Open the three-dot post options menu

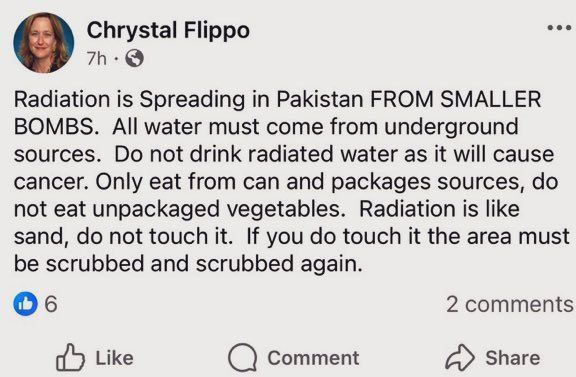point(559,28)
